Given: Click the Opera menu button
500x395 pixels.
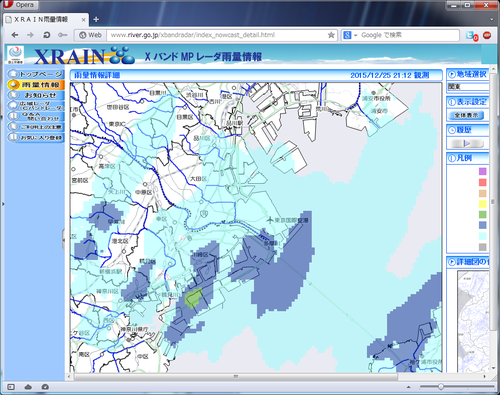Looking at the screenshot, I should click(x=20, y=5).
